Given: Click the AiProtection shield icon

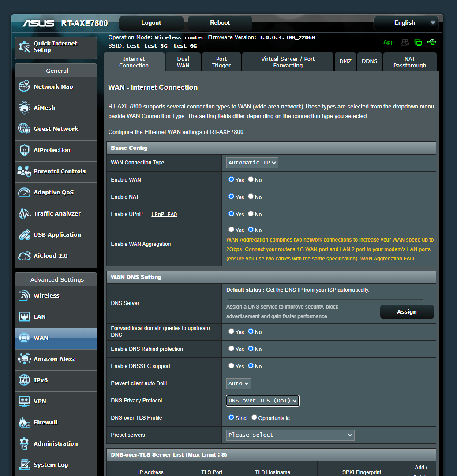Looking at the screenshot, I should point(24,150).
